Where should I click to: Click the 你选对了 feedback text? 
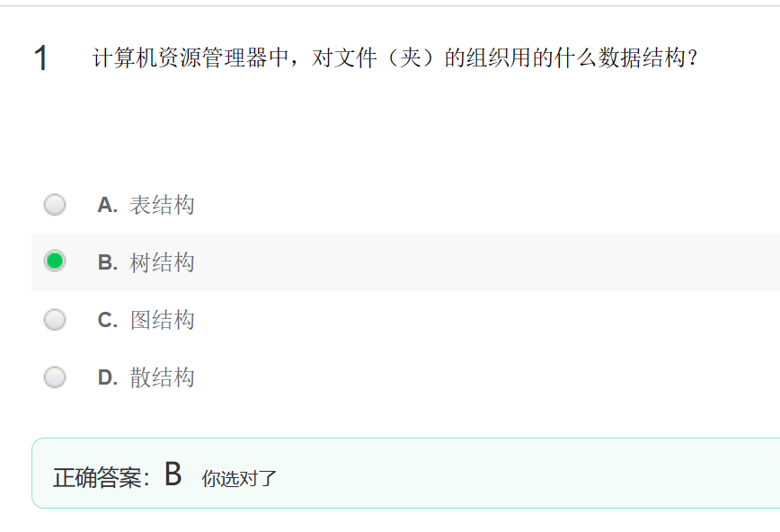coord(239,479)
